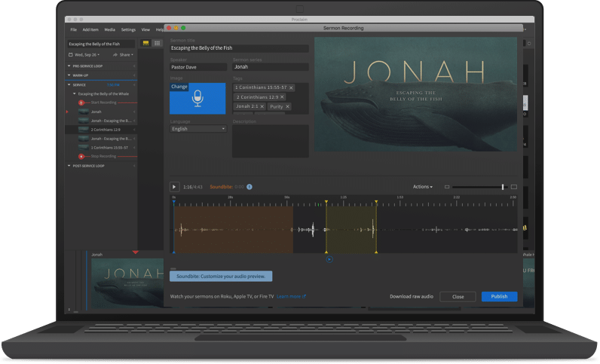Click in the Description text area

270,141
